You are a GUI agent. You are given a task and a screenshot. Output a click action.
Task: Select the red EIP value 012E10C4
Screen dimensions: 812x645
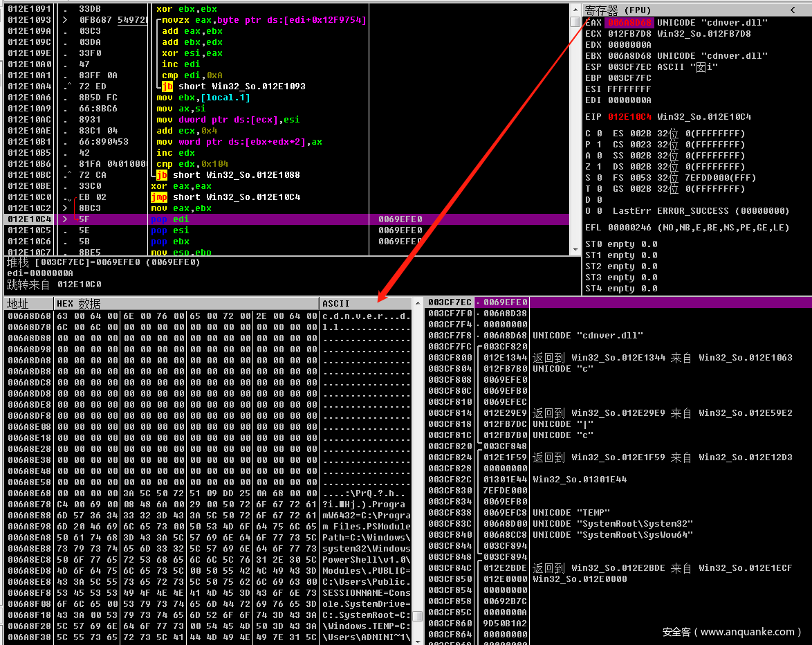pos(629,117)
